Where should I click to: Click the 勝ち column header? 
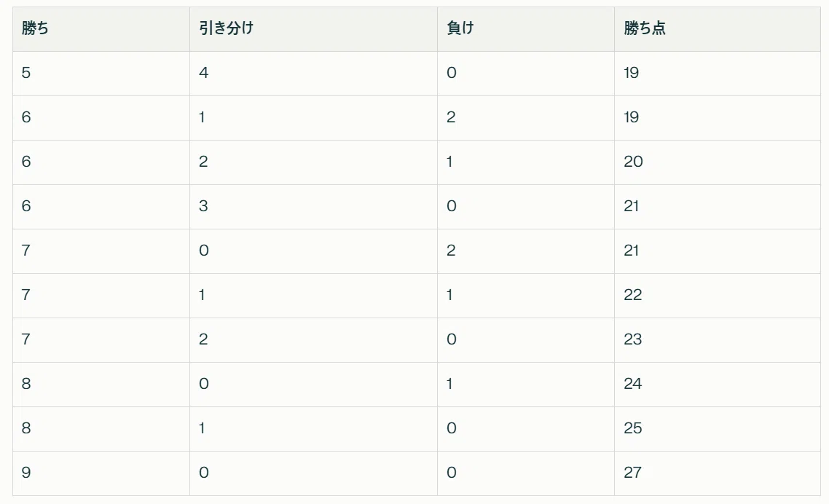(x=101, y=29)
